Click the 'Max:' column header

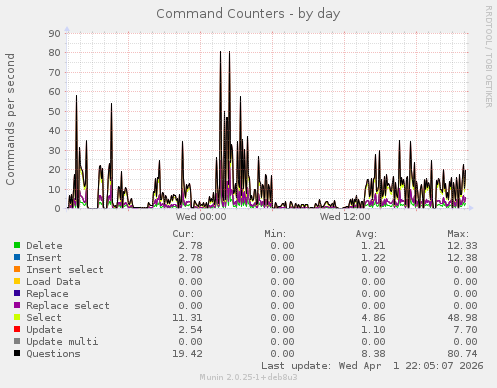[x=458, y=234]
